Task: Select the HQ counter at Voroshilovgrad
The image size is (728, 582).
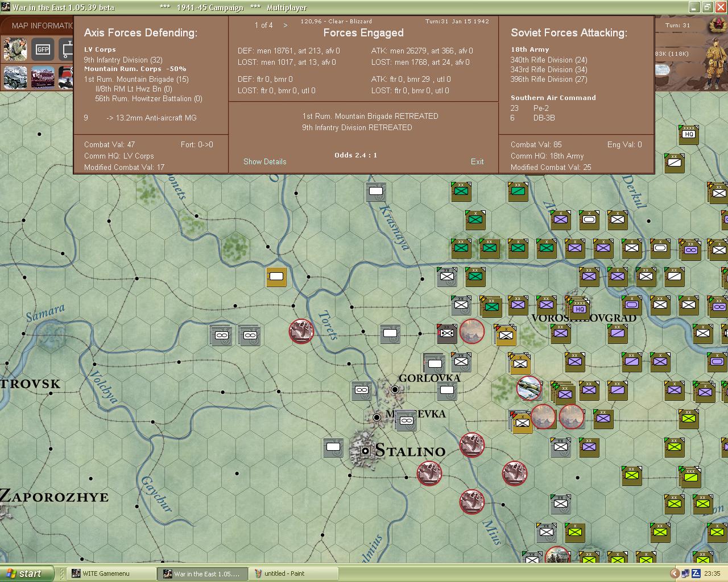Action: tap(579, 307)
